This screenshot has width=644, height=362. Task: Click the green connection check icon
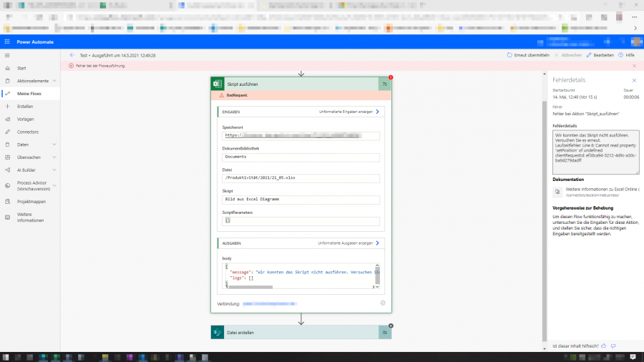383,303
